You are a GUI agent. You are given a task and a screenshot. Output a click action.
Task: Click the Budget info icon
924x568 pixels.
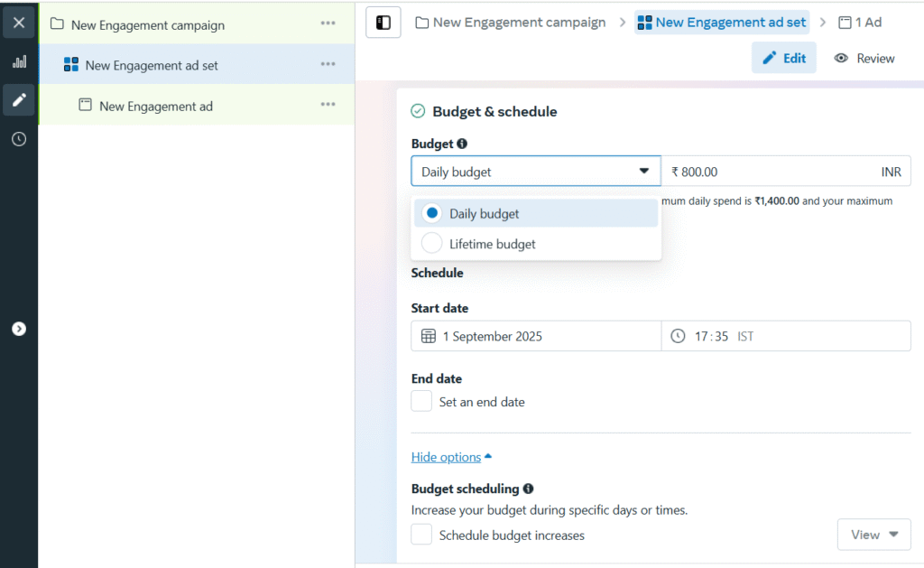[462, 144]
